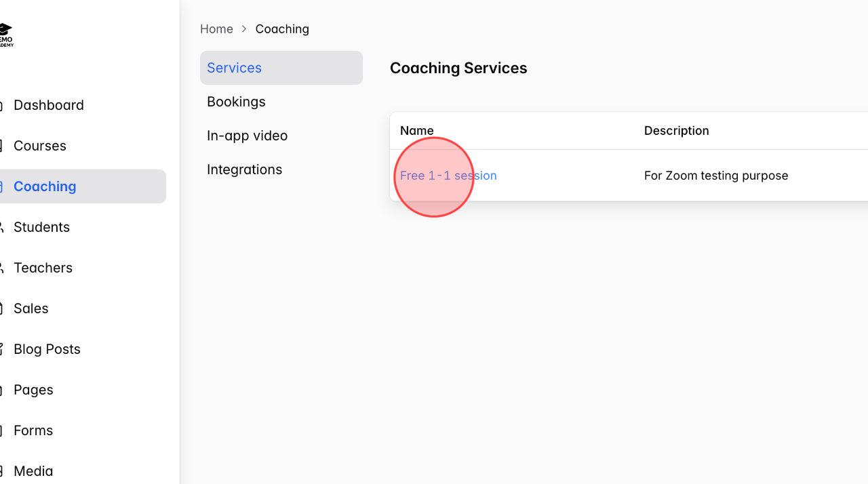Click the Description column header

coord(677,131)
